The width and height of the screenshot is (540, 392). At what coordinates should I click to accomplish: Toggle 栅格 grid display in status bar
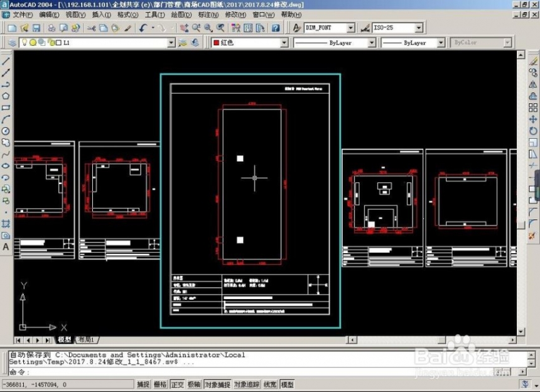[160, 384]
